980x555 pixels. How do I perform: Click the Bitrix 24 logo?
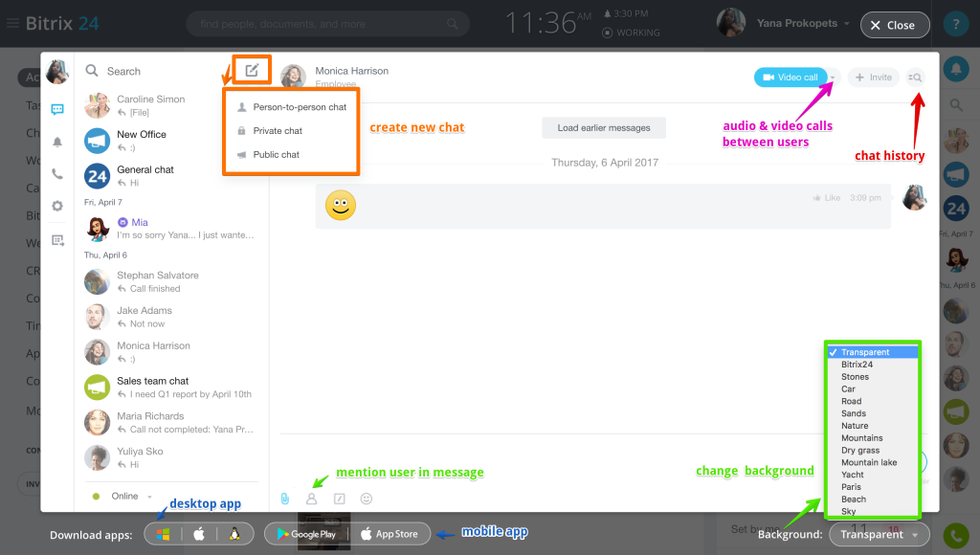click(62, 24)
